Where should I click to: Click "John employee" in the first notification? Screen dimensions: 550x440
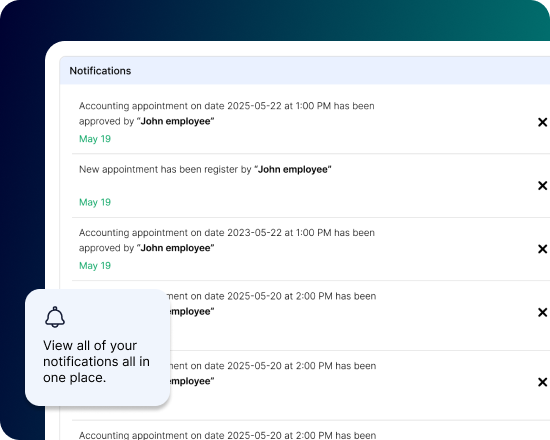pyautogui.click(x=176, y=121)
